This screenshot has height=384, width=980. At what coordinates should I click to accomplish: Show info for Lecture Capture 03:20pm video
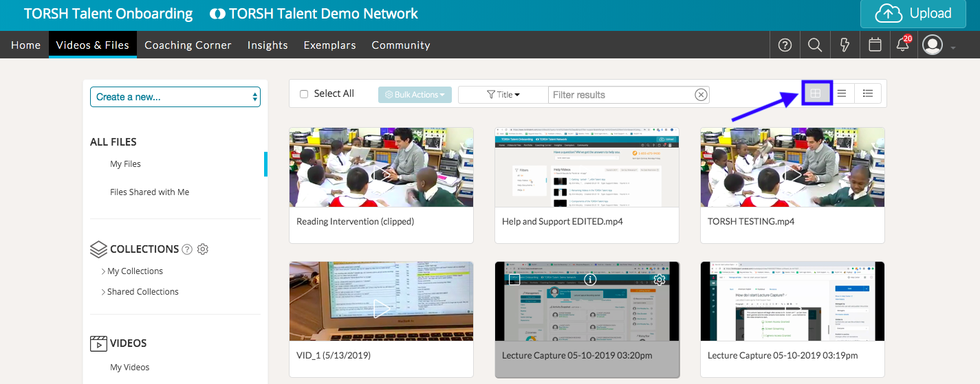click(x=589, y=280)
